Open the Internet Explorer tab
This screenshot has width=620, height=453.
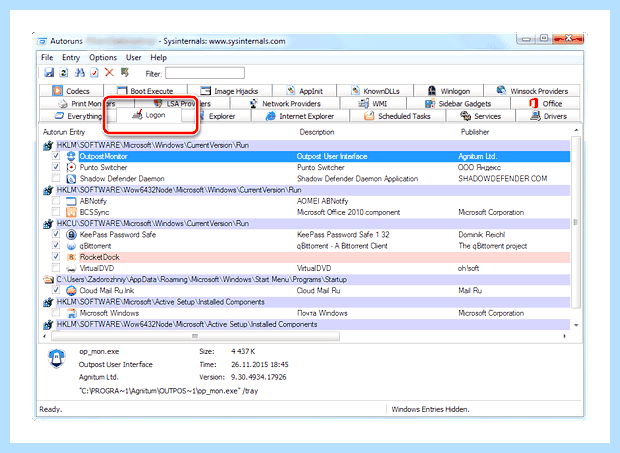300,116
